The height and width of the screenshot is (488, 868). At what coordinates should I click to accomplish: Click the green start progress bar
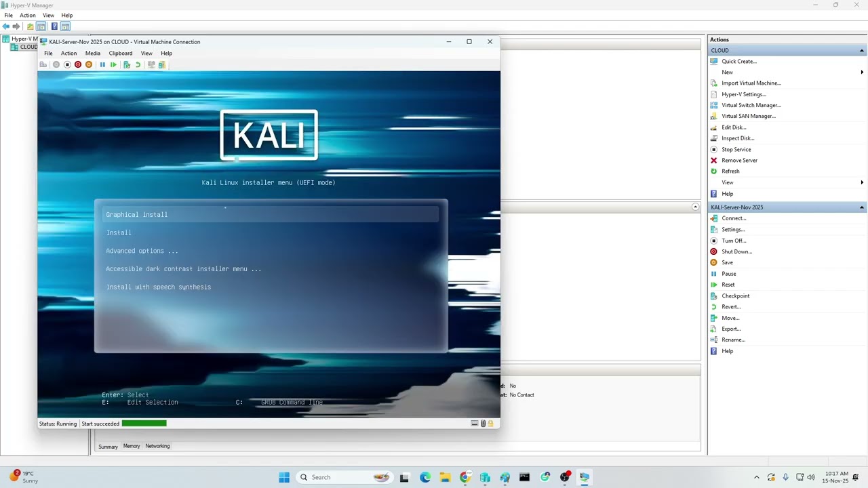tap(144, 424)
